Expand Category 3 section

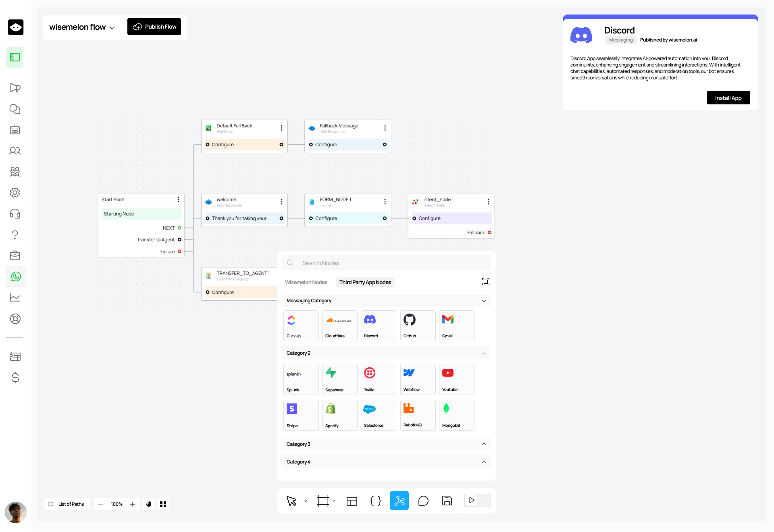(386, 444)
